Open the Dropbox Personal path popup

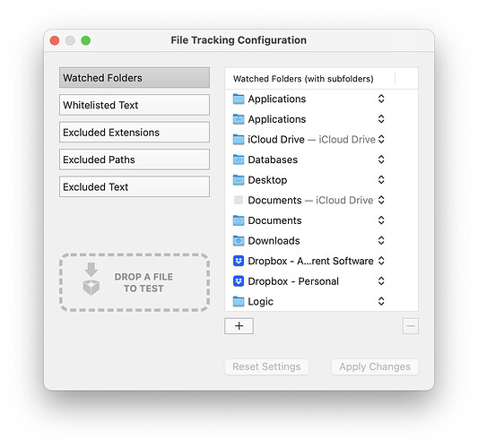[x=381, y=281]
